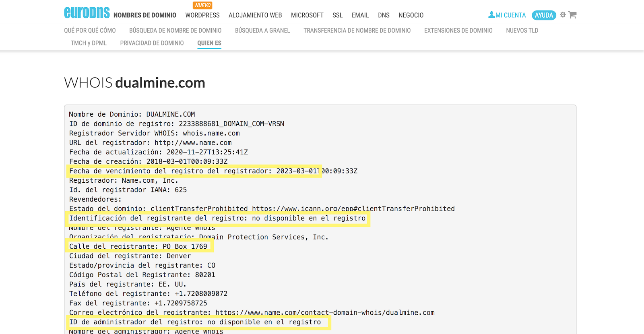This screenshot has width=644, height=334.
Task: Click the AYUDA help button
Action: pyautogui.click(x=544, y=15)
